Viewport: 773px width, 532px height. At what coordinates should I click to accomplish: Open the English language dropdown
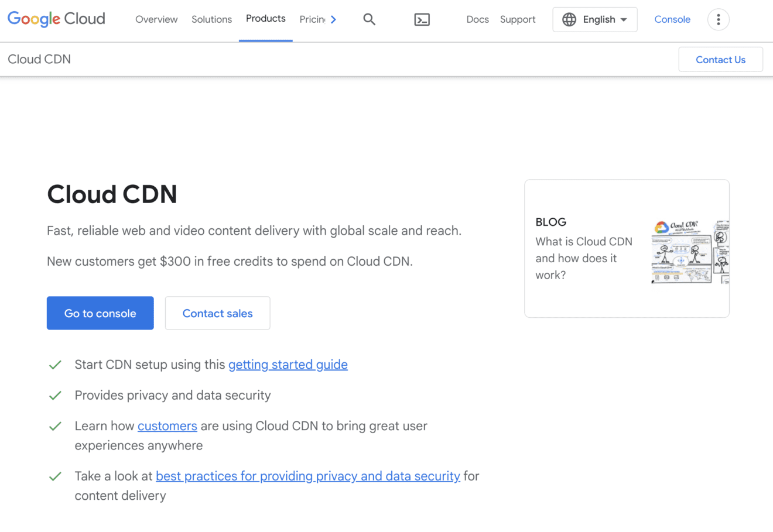coord(595,19)
